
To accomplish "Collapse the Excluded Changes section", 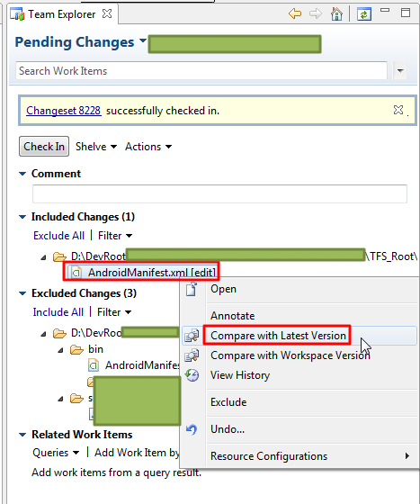I will [22, 293].
